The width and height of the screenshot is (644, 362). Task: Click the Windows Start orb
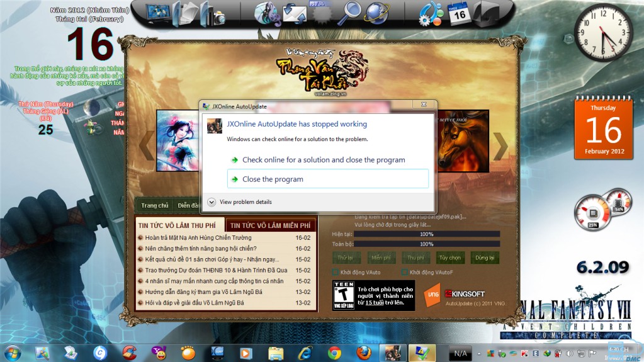pos(13,351)
